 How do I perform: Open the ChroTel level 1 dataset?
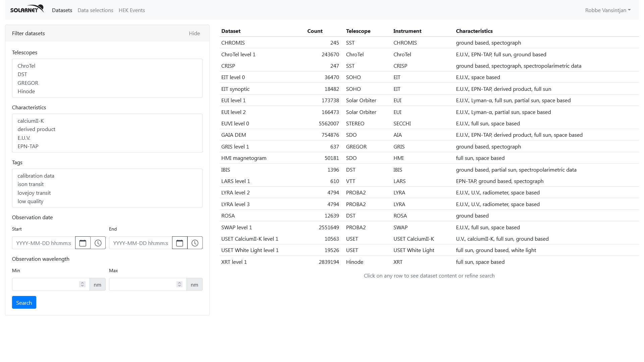coord(429,54)
